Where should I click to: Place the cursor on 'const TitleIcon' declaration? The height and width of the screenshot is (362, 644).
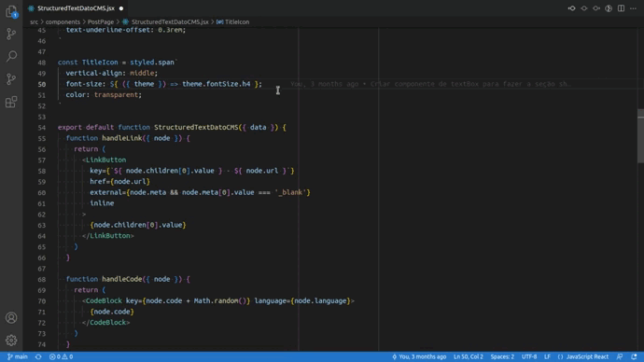(88, 62)
